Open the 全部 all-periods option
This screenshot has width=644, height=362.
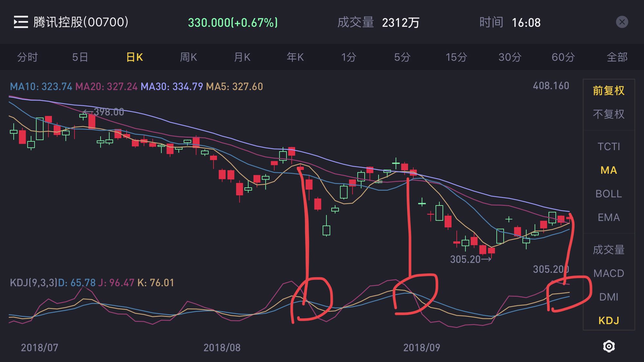(617, 57)
